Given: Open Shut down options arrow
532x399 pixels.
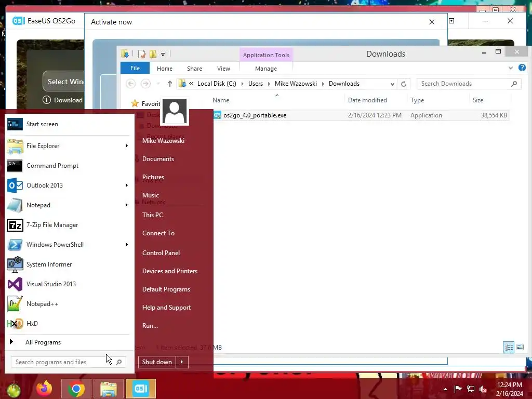Looking at the screenshot, I should pos(182,362).
